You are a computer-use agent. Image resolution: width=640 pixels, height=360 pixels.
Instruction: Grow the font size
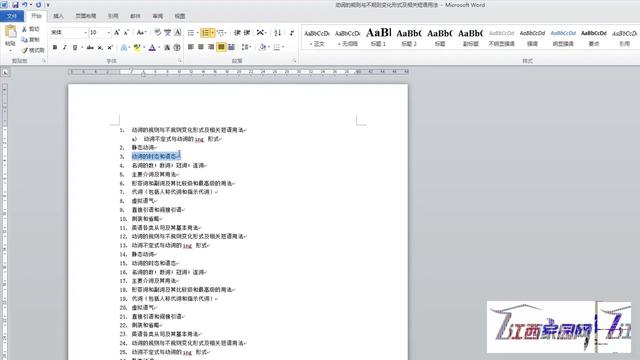click(x=117, y=32)
